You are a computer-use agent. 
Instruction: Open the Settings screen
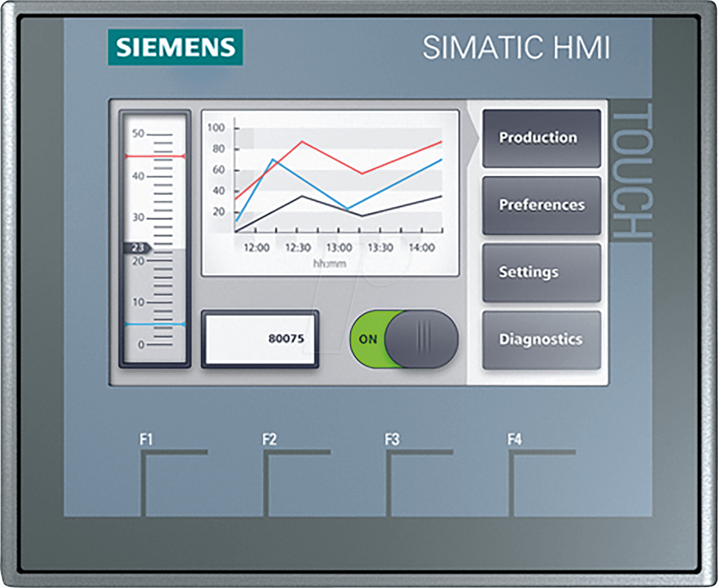(541, 272)
